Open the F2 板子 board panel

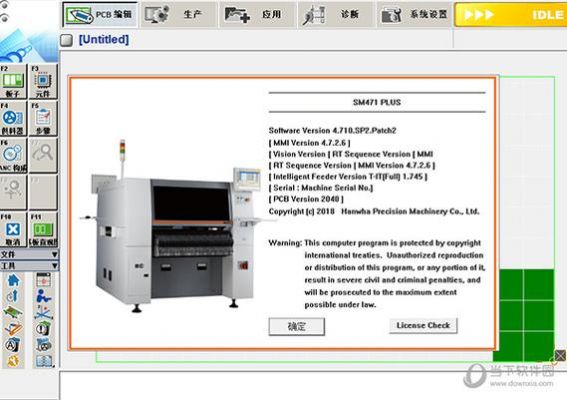[x=13, y=81]
